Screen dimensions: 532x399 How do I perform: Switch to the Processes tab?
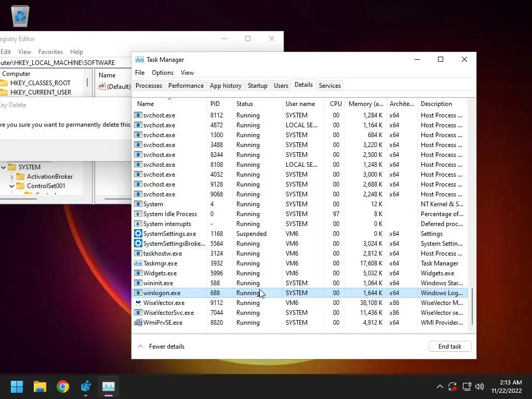[149, 86]
